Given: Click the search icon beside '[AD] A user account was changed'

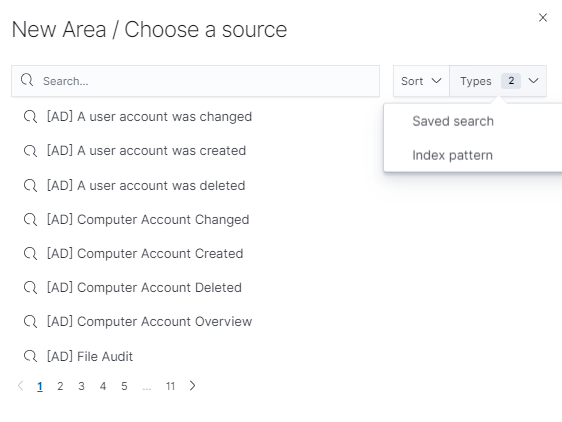Looking at the screenshot, I should (30, 117).
